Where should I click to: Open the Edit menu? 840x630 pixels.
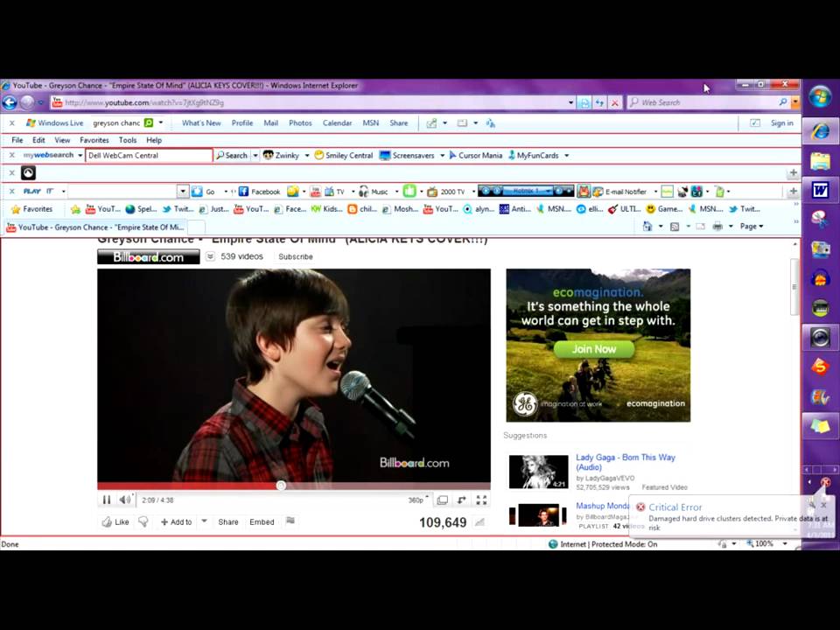pyautogui.click(x=38, y=140)
